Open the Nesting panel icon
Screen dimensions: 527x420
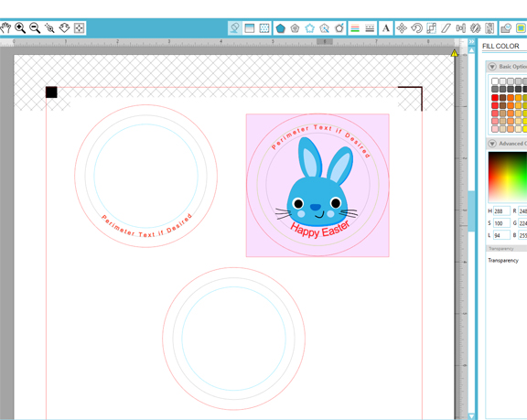(x=490, y=28)
